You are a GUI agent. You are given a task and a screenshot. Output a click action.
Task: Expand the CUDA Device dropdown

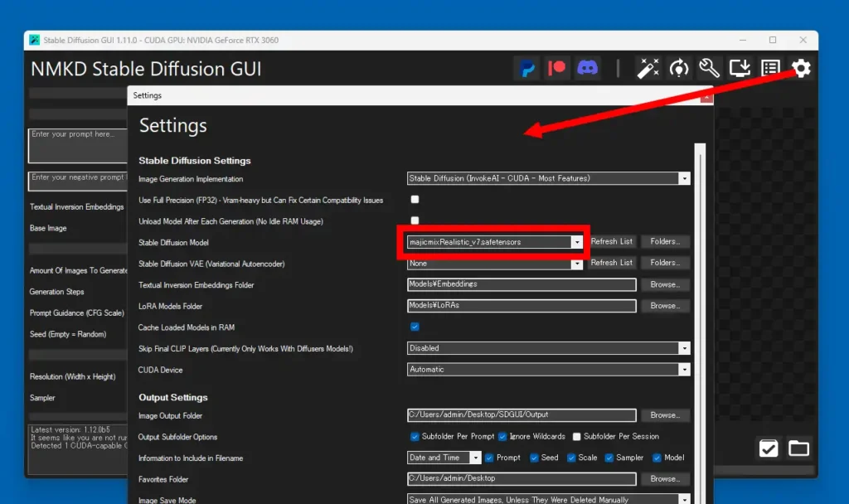[x=549, y=369]
